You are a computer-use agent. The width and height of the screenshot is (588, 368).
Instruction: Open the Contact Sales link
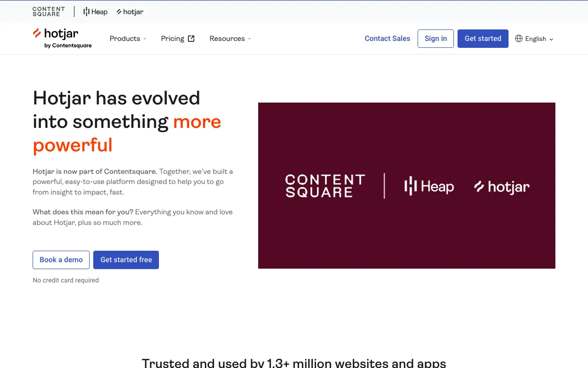[x=387, y=39]
